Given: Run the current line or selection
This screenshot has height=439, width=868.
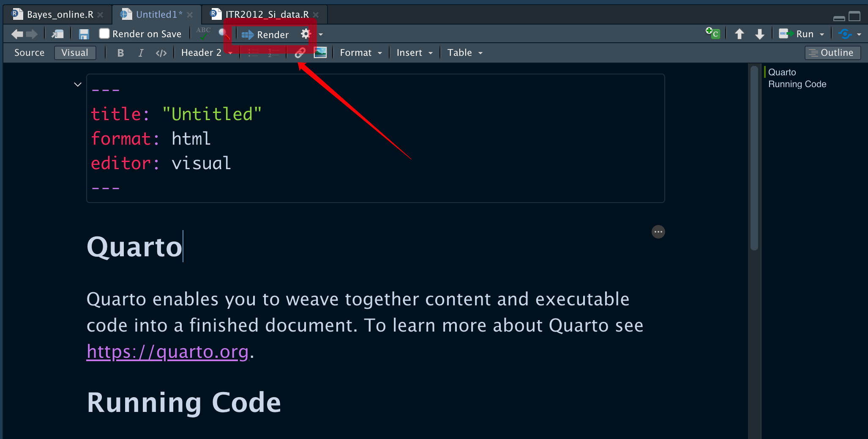Looking at the screenshot, I should point(796,34).
